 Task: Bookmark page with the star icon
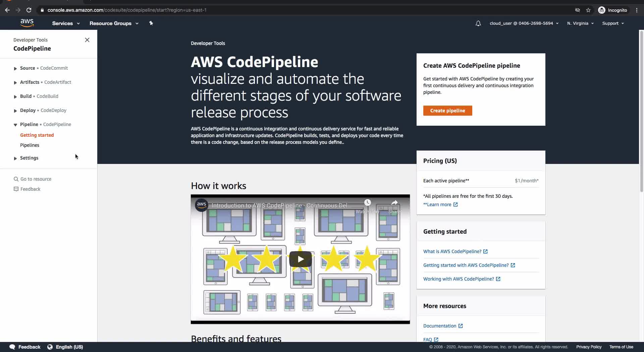(x=588, y=10)
